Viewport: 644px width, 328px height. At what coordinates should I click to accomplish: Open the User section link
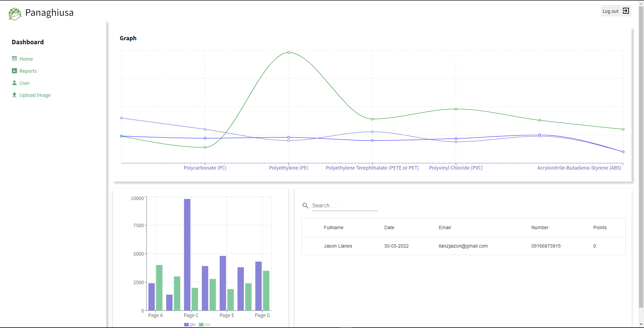(x=24, y=83)
